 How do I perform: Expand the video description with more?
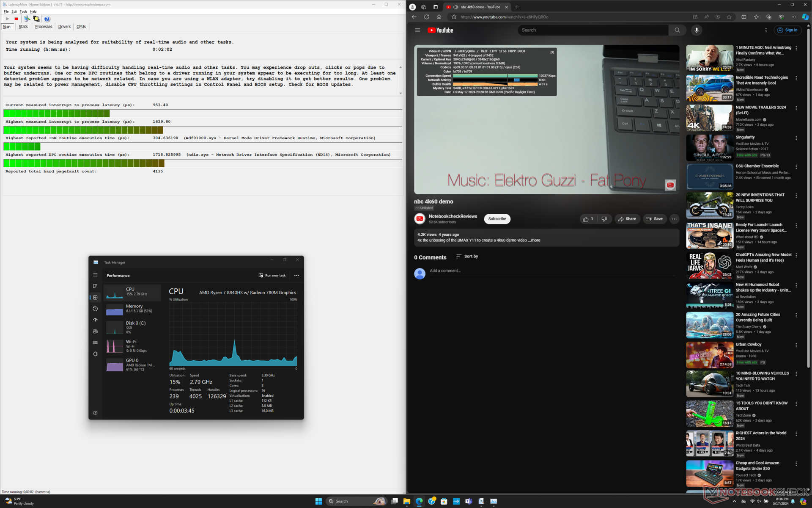click(x=535, y=240)
